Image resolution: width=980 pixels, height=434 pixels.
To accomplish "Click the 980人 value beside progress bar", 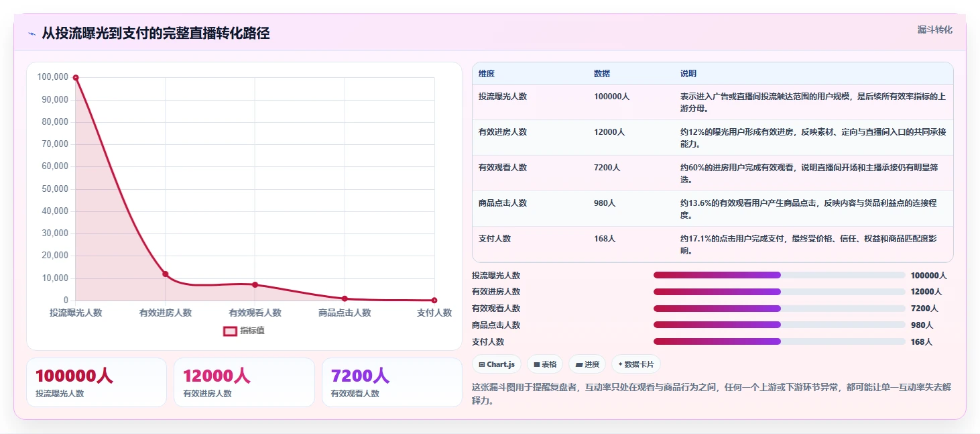I will point(922,325).
